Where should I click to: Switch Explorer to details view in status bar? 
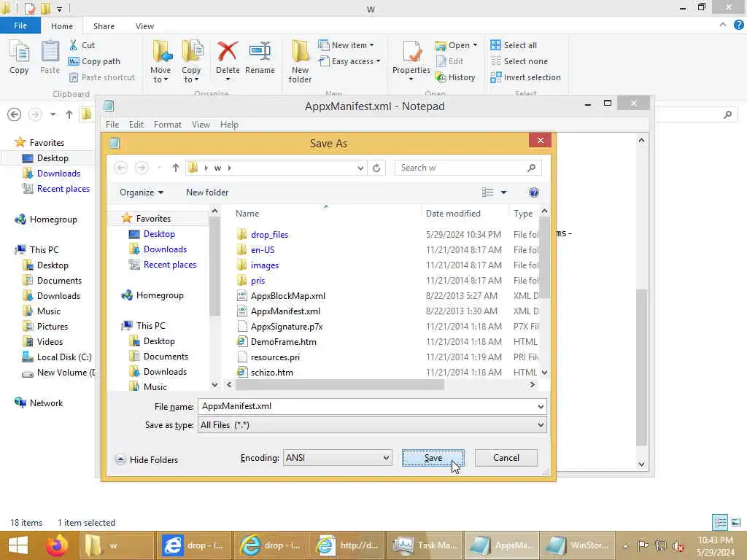click(720, 522)
